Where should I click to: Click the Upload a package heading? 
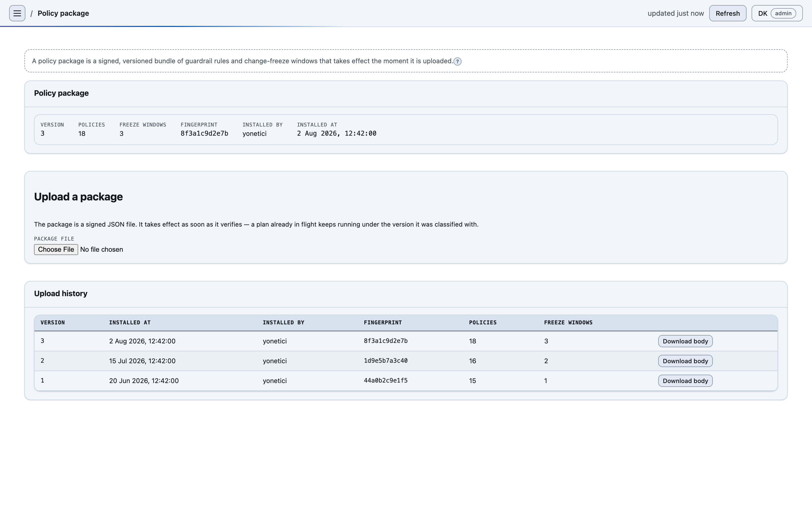point(78,197)
